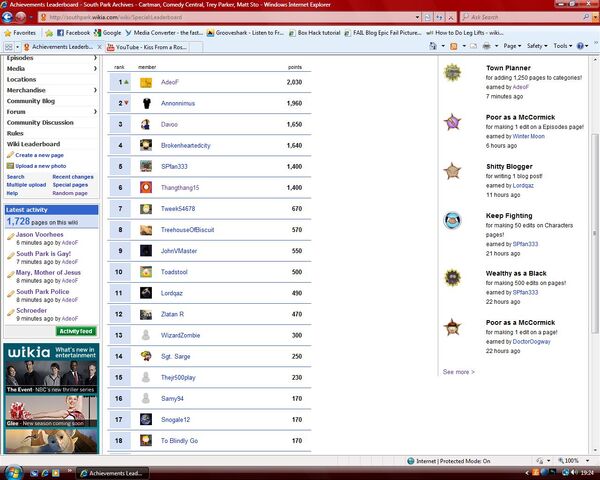
Task: Click Internet Explorer icon in quick launch
Action: tap(45, 473)
